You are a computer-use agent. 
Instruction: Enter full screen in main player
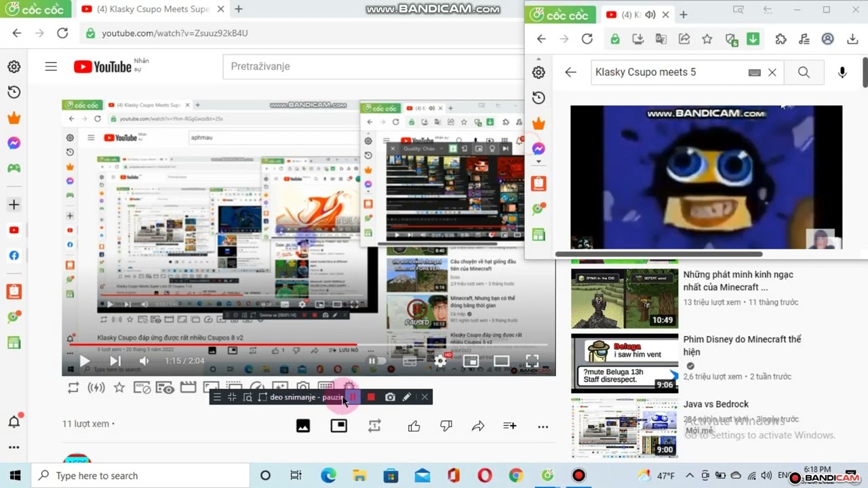532,361
